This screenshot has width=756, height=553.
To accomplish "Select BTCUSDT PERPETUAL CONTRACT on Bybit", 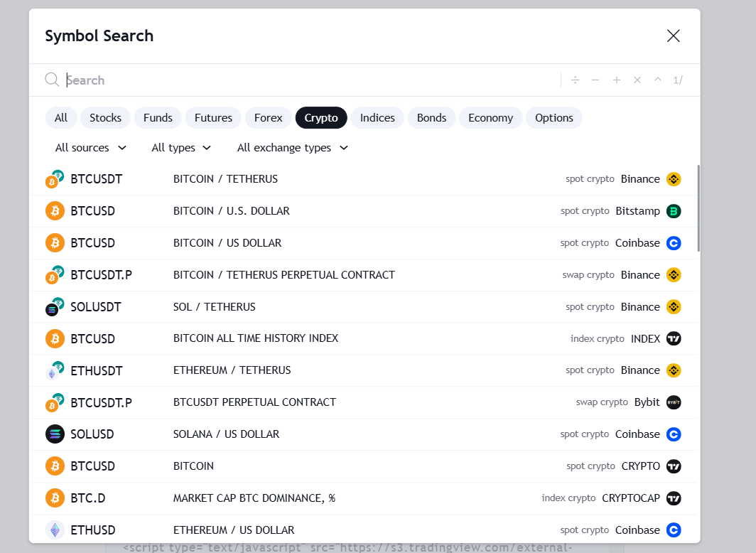I will pos(363,402).
